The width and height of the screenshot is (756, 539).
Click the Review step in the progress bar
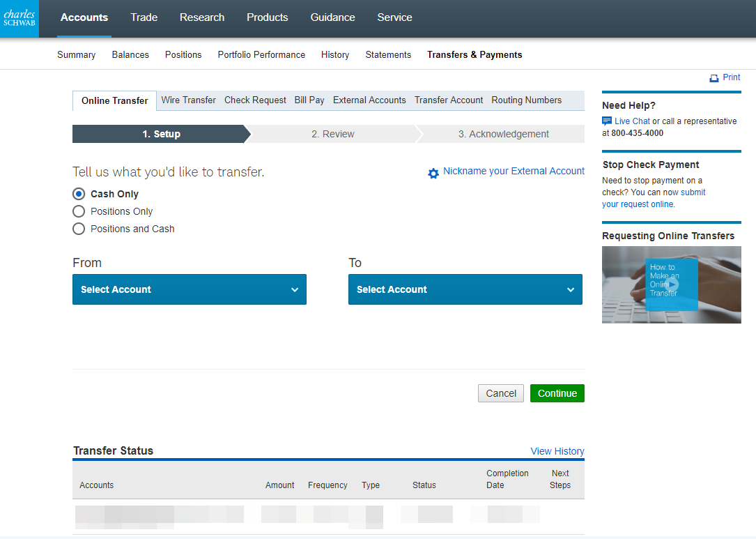point(333,134)
